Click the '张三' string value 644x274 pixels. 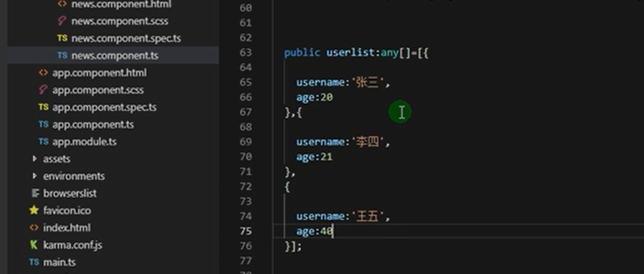pyautogui.click(x=368, y=82)
